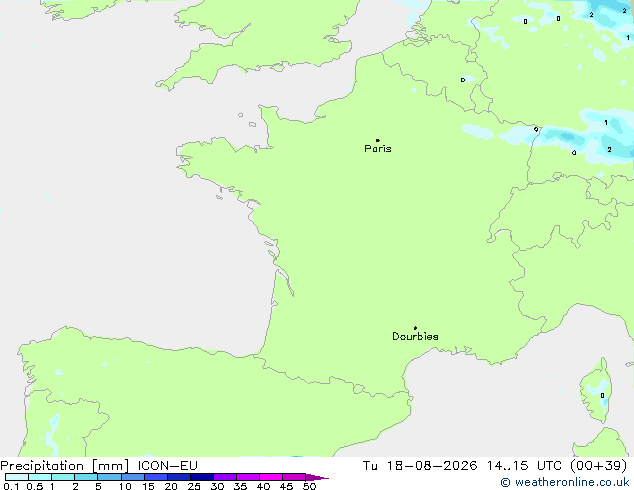Select the 2–5 mm legend swatch

pyautogui.click(x=86, y=477)
